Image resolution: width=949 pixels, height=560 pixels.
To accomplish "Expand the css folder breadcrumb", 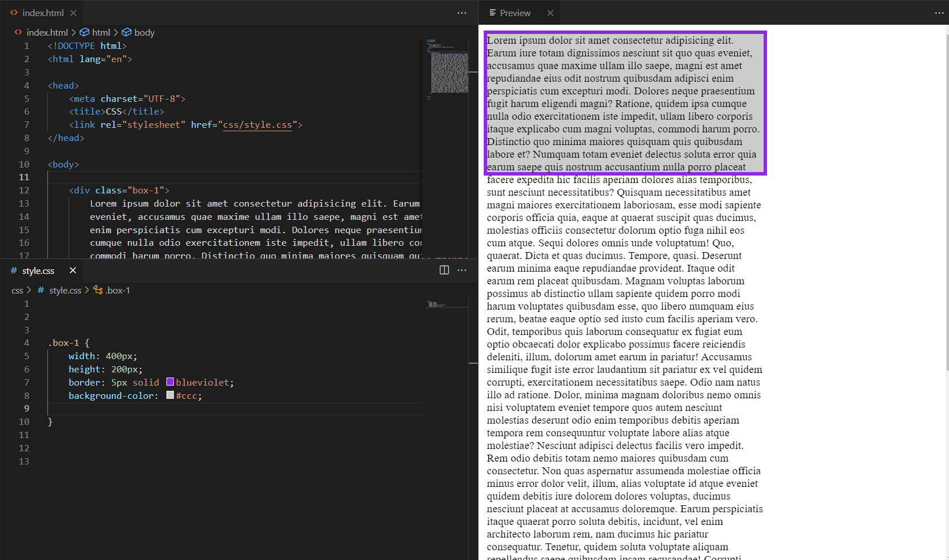I will tap(17, 291).
